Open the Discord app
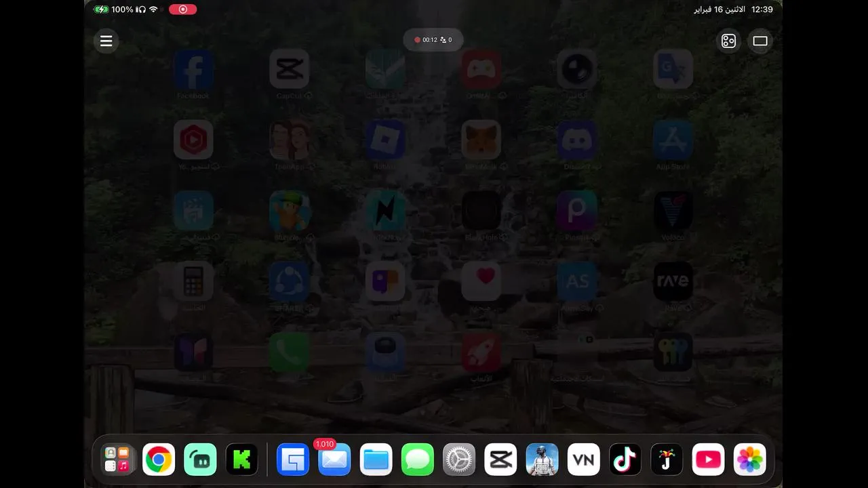Viewport: 868px width, 488px height. 577,140
